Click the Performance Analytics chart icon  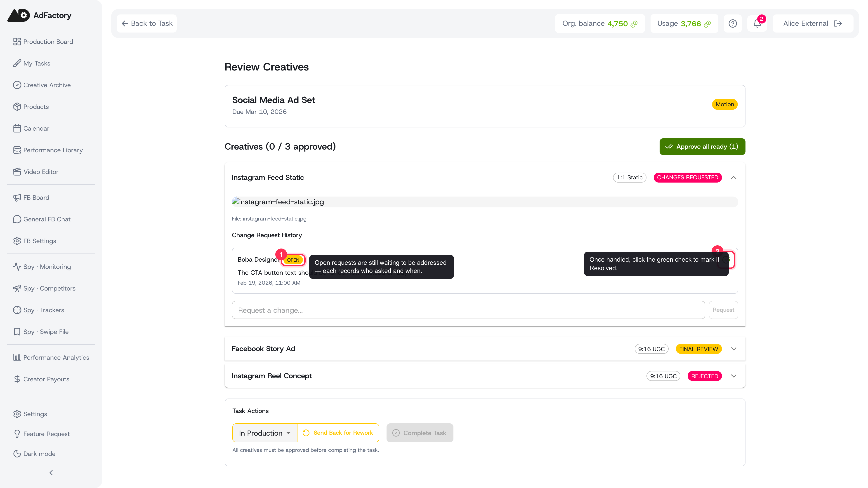point(17,358)
